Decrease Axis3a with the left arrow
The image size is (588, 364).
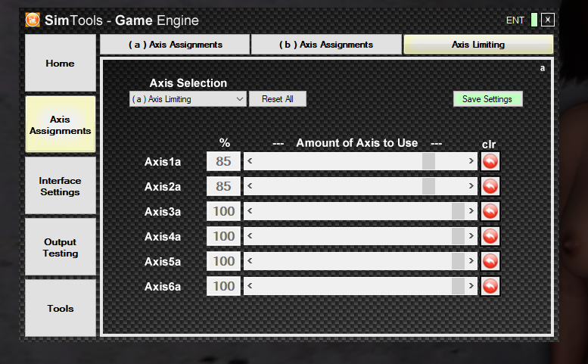pyautogui.click(x=250, y=211)
